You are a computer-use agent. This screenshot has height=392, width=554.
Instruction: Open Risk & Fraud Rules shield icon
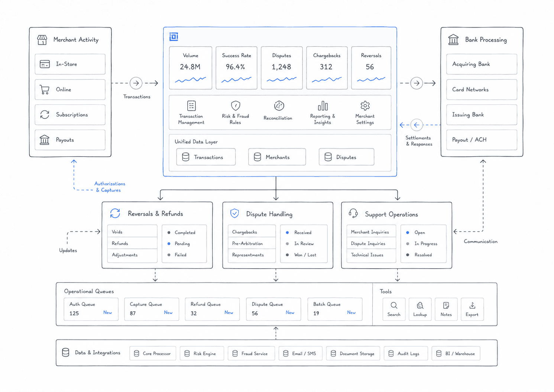tap(236, 106)
